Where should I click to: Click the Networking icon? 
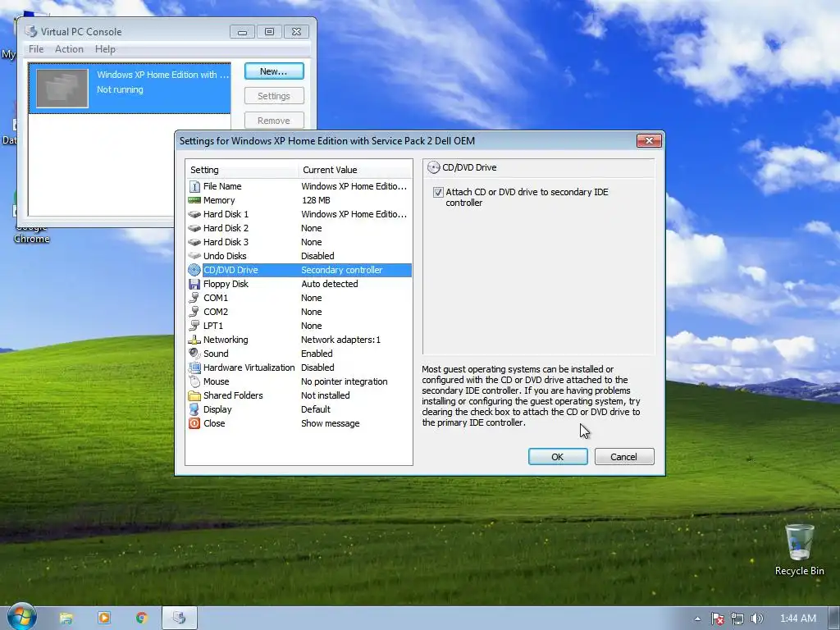coord(194,340)
